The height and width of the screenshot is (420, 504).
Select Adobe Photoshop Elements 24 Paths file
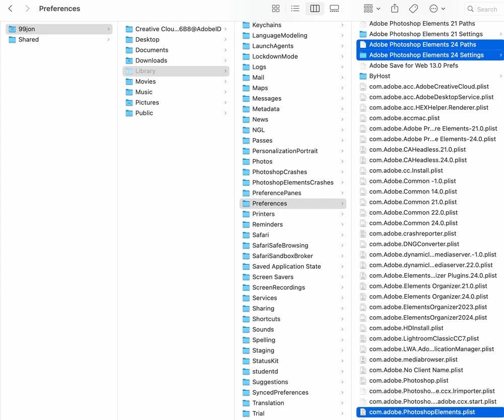click(x=430, y=45)
